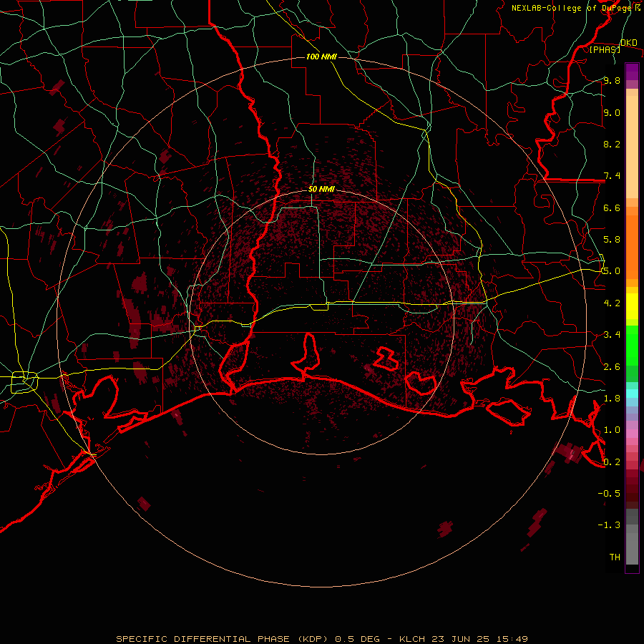Click the purple top color bar segment
The image size is (644, 644).
[632, 72]
